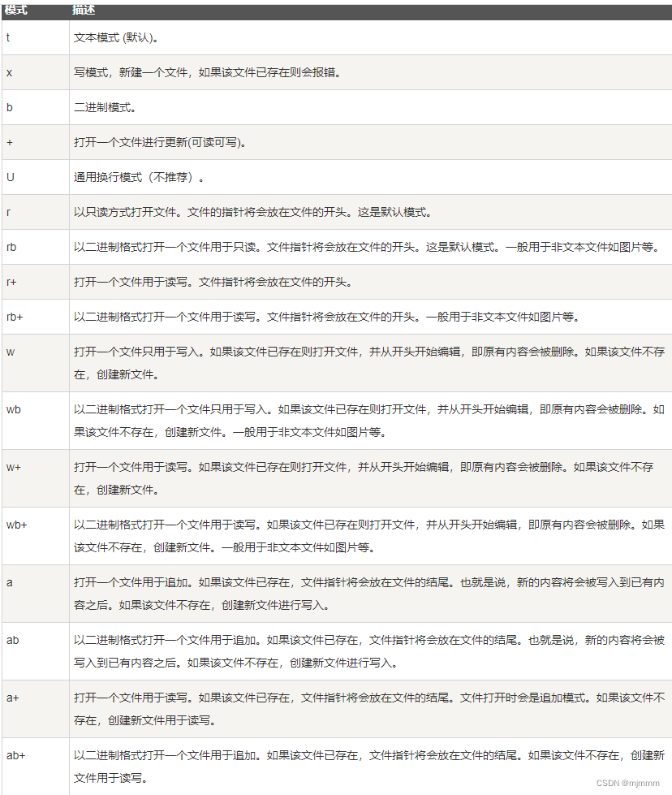The height and width of the screenshot is (795, 672).
Task: Click the a description '打开一个文件用于追加'
Action: pos(131,582)
